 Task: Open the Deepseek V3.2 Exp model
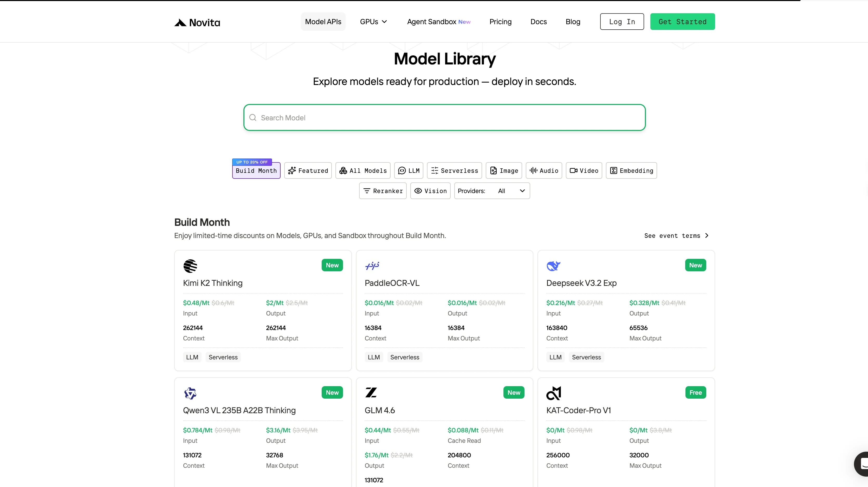581,283
